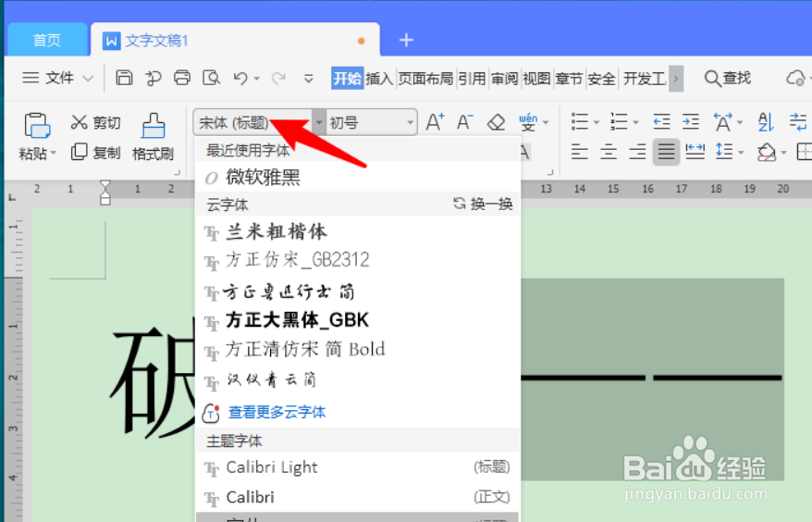Click the first line indent ruler marker
This screenshot has height=522, width=812.
pos(105,186)
